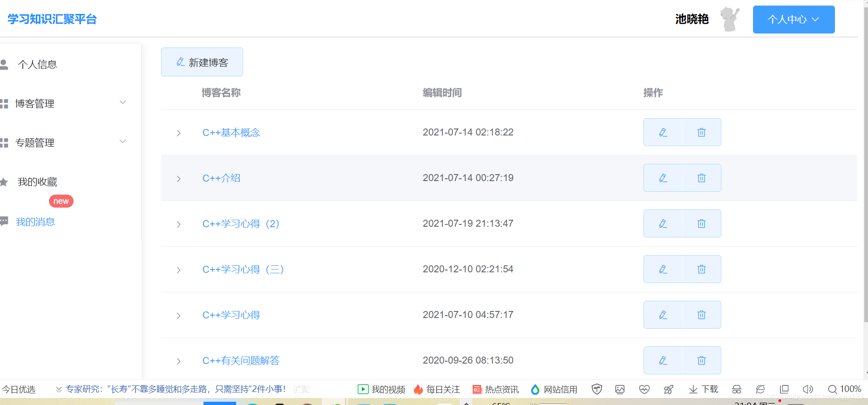868x405 pixels.
Task: Click the user name 池晓艳
Action: [x=692, y=19]
